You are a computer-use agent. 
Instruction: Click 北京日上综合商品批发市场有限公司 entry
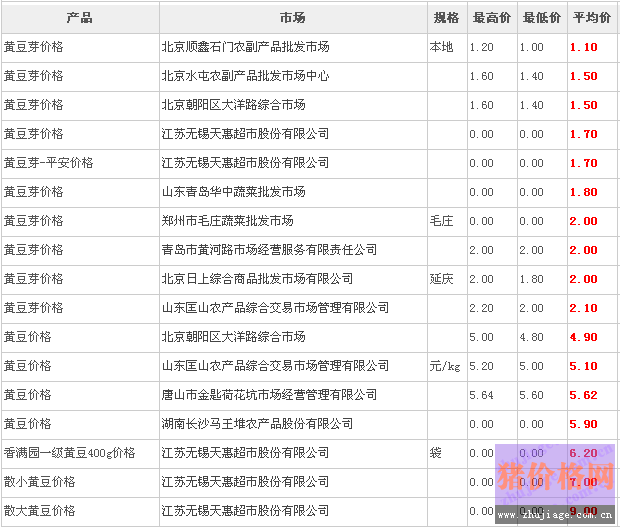(x=257, y=279)
